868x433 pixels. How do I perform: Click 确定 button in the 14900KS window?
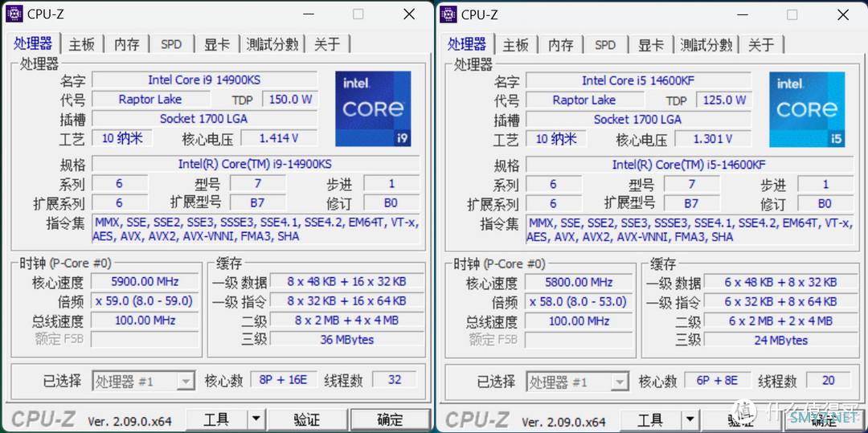click(x=390, y=419)
